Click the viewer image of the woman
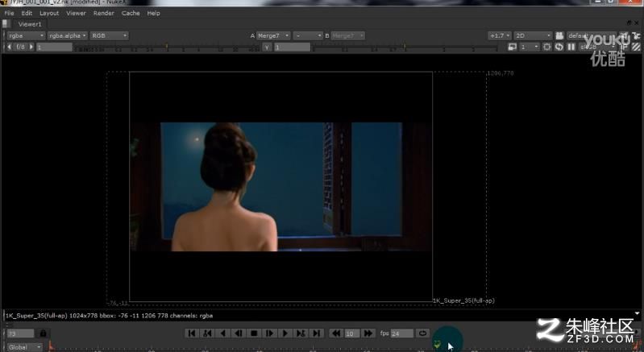 pyautogui.click(x=281, y=187)
